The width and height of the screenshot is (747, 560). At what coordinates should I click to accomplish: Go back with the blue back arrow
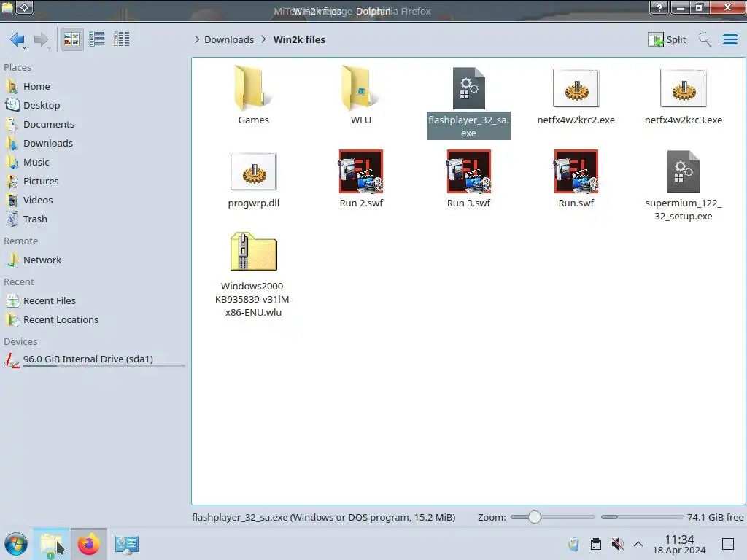(x=18, y=39)
